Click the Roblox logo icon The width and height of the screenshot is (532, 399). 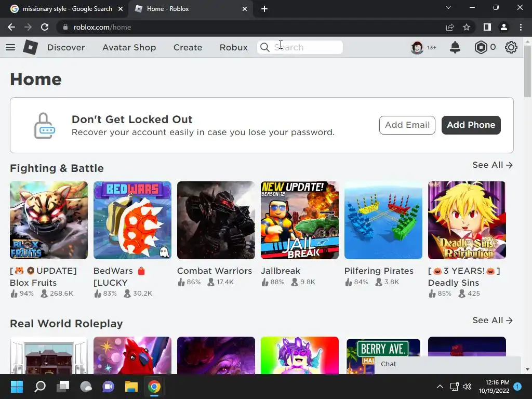coord(30,47)
